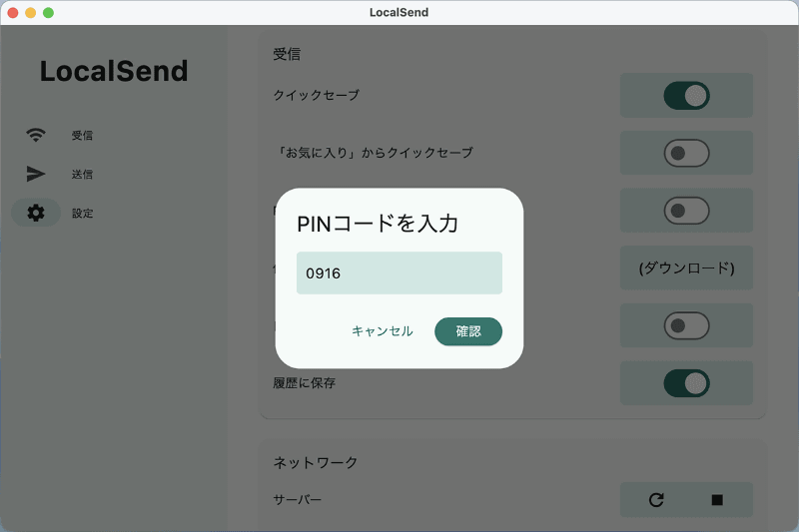Screen dimensions: 799x532
Task: Click the LocalSend logo title in the sidebar
Action: click(x=114, y=71)
